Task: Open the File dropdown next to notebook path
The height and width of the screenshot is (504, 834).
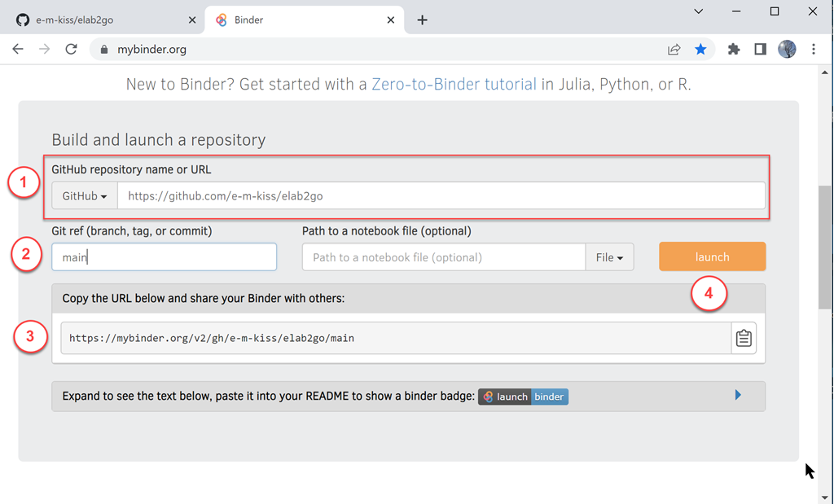Action: pos(609,256)
